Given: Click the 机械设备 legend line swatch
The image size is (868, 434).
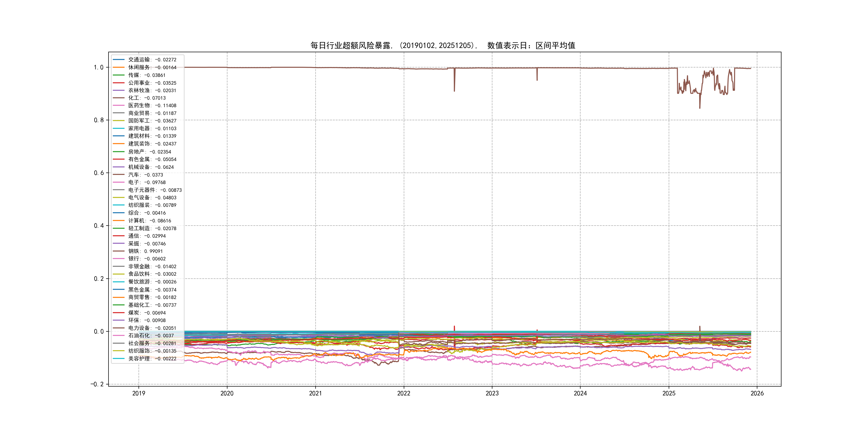Looking at the screenshot, I should coord(119,167).
